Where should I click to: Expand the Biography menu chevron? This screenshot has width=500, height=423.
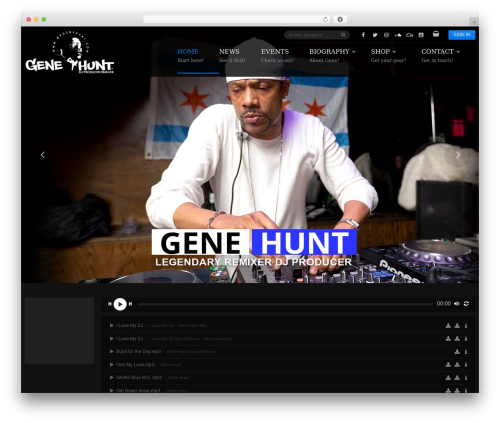point(353,52)
